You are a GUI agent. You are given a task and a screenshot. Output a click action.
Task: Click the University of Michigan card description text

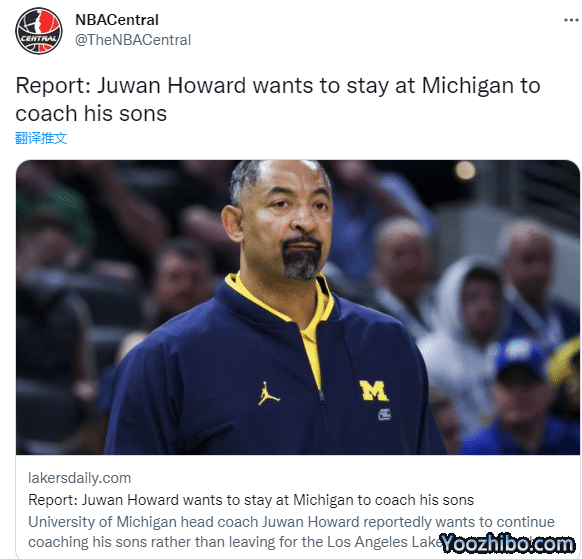tap(291, 532)
